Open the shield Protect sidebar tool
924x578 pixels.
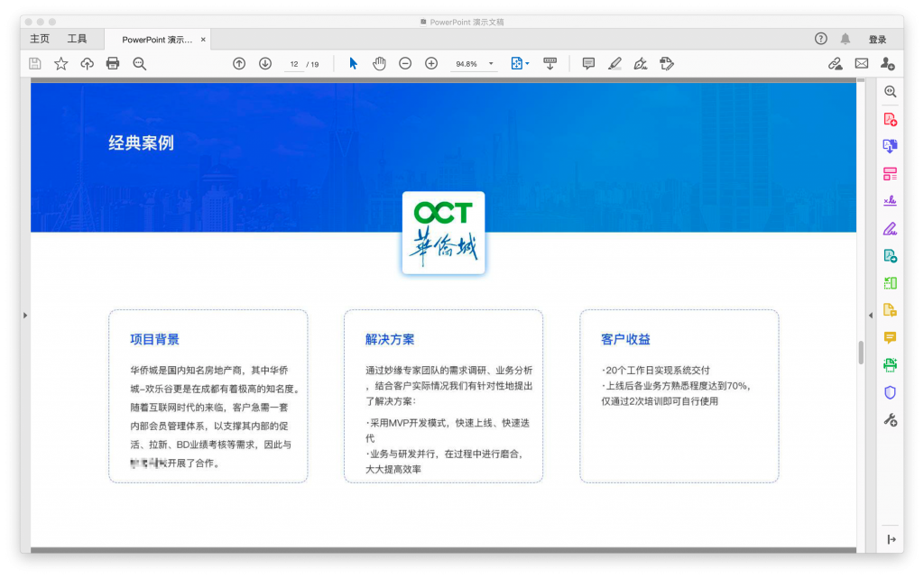pos(891,392)
